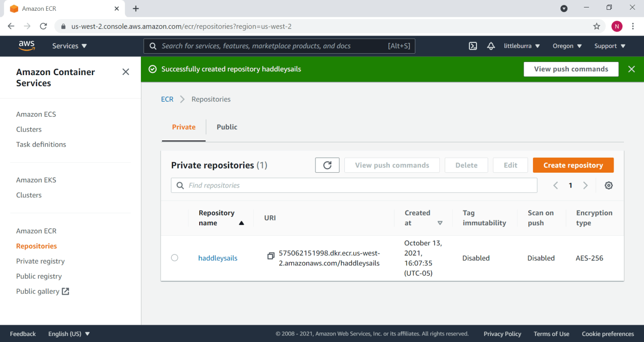Open the Oregon region selector

click(x=567, y=46)
